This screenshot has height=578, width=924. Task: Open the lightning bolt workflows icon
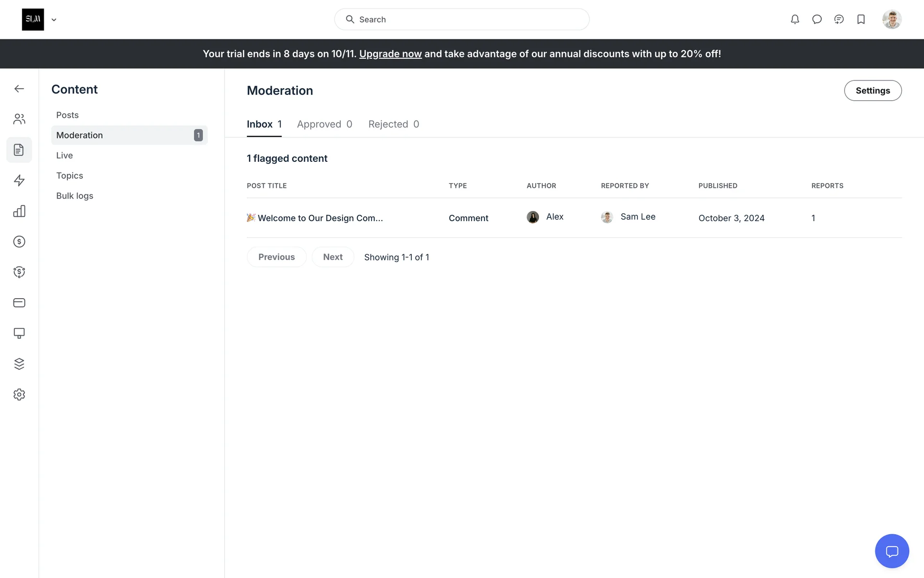[x=19, y=181]
